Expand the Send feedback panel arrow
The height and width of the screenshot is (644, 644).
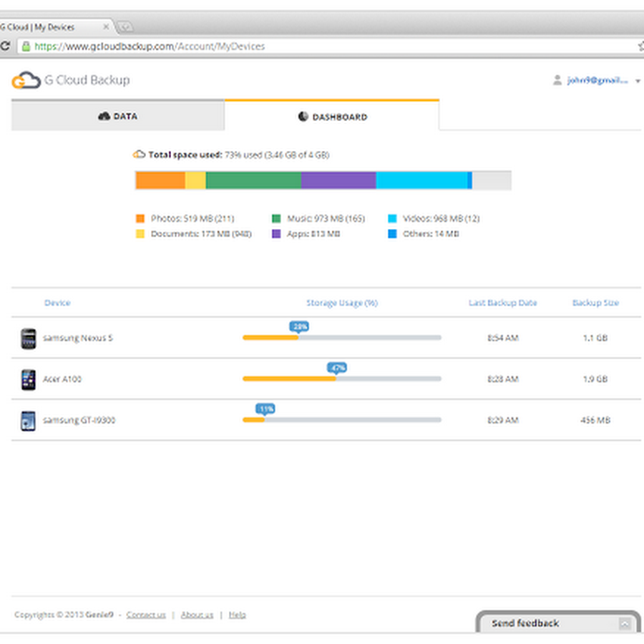625,624
